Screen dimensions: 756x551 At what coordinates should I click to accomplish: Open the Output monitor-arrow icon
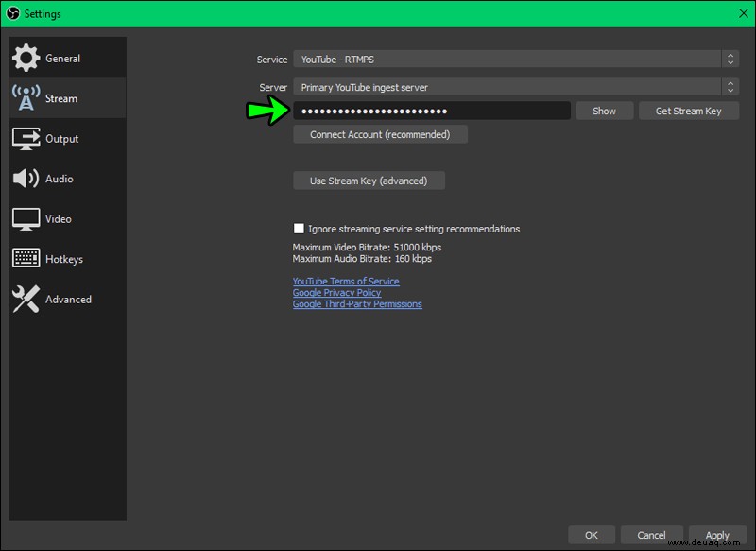(26, 139)
